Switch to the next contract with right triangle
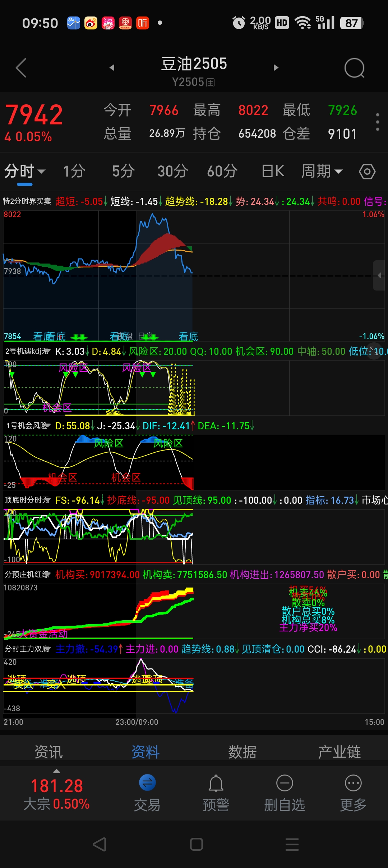This screenshot has height=868, width=388. point(276,68)
